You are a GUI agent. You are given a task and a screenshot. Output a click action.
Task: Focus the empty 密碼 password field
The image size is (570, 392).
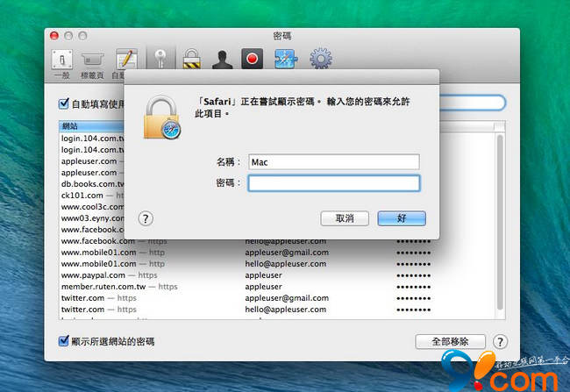tap(333, 183)
